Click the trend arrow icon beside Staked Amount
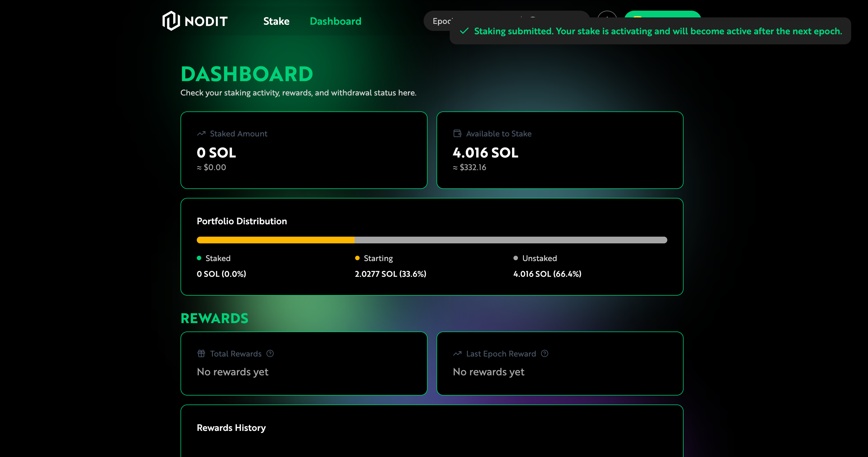868x457 pixels. [201, 134]
